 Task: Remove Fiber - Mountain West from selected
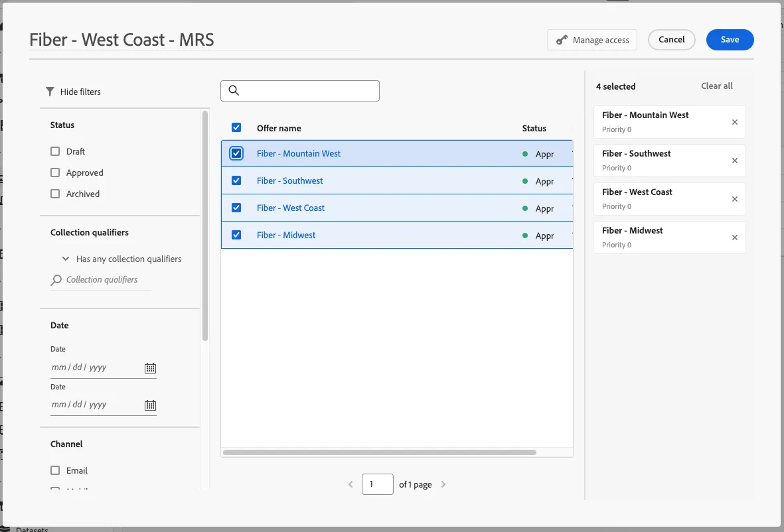pos(734,122)
